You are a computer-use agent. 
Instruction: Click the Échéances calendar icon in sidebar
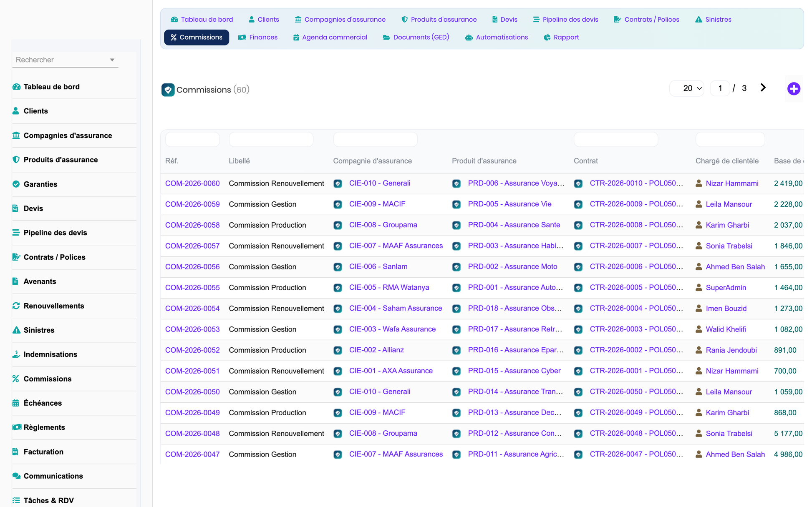16,403
